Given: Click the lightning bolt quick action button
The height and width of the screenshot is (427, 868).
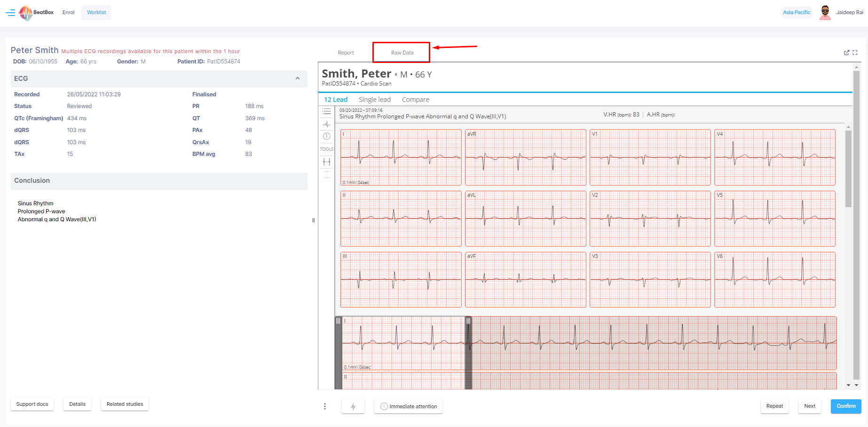Looking at the screenshot, I should click(353, 406).
